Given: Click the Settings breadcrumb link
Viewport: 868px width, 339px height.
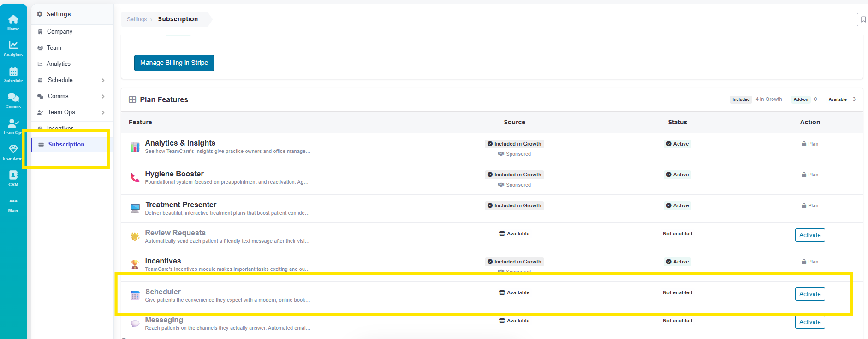Looking at the screenshot, I should 137,19.
